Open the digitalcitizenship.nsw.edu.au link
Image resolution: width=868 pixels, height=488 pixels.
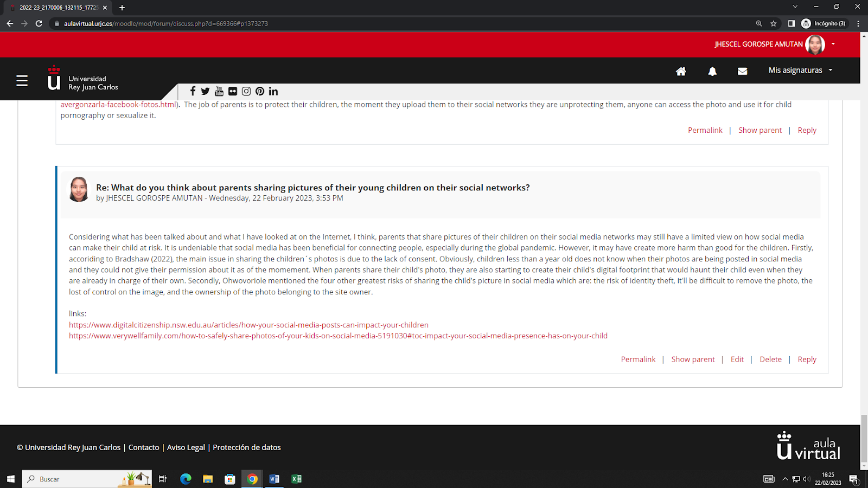point(248,325)
